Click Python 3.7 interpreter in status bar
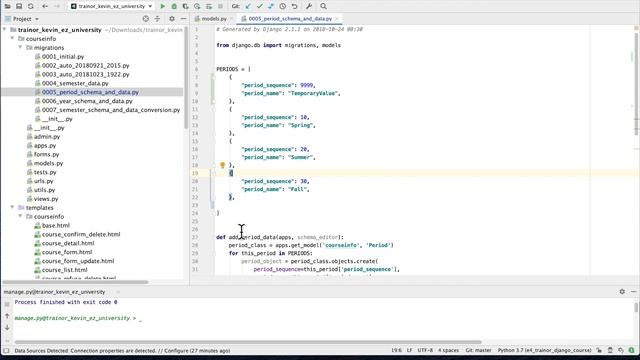The width and height of the screenshot is (640, 360). click(x=544, y=350)
